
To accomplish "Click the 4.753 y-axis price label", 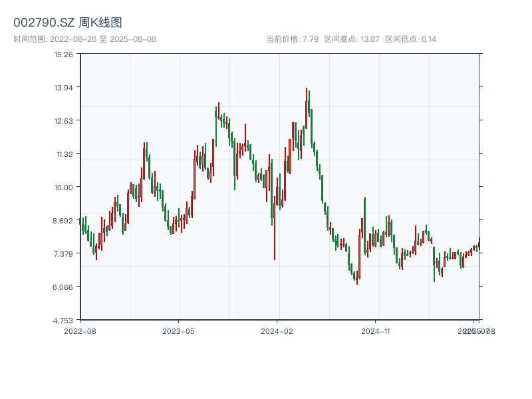I will click(63, 321).
